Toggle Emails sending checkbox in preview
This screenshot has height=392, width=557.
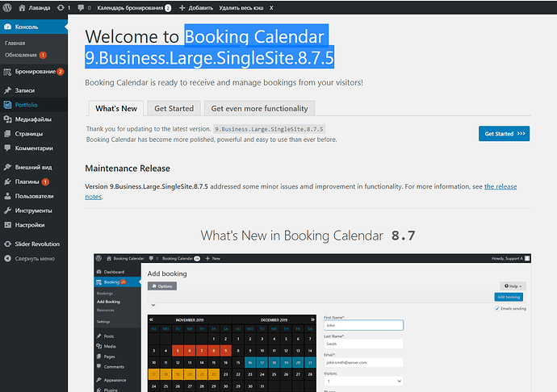click(497, 309)
